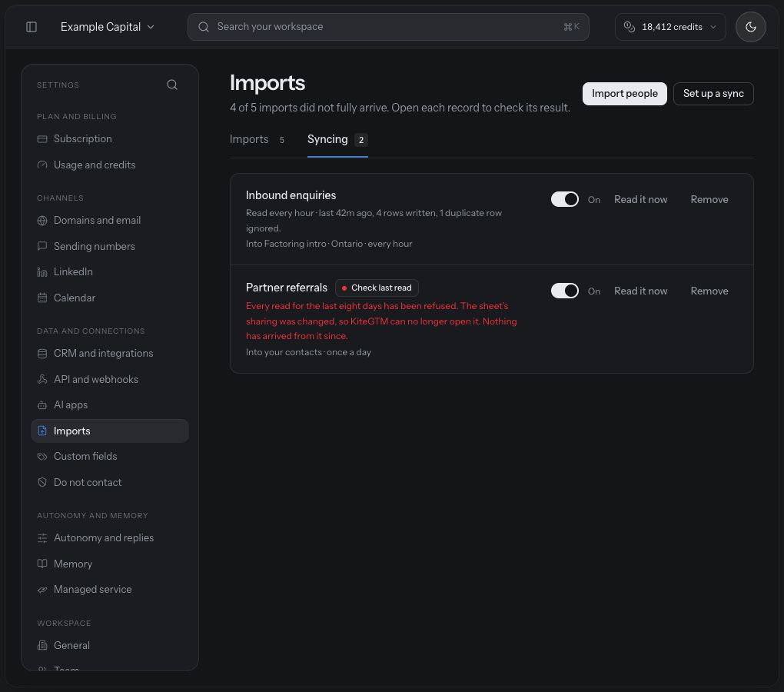
Task: Click the Inbound enquiries sync title
Action: coord(291,195)
